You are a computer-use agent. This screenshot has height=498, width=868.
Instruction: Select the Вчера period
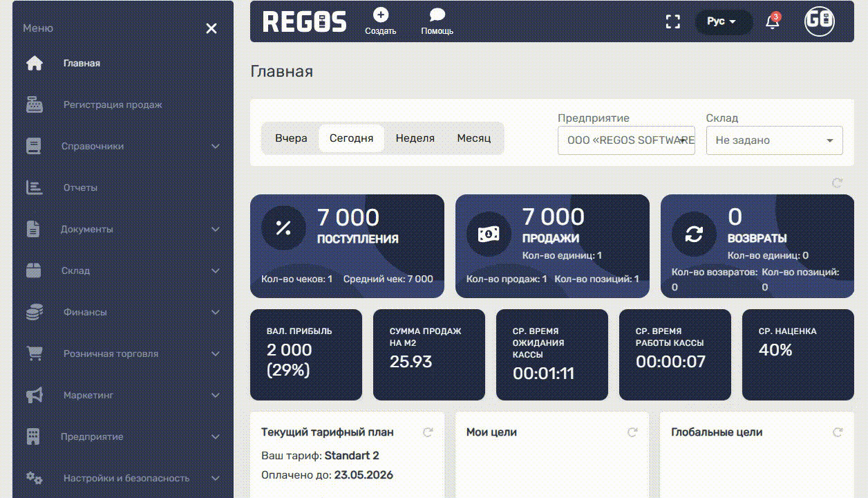291,138
